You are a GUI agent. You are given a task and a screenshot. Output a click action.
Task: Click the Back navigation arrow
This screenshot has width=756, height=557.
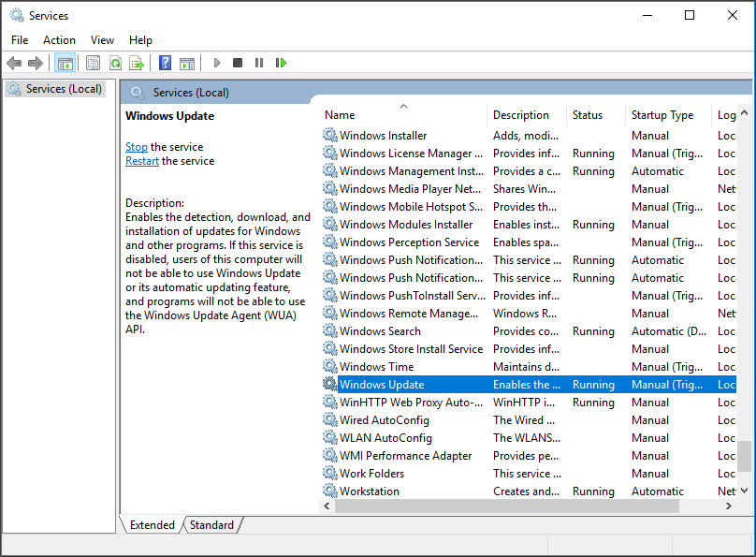click(14, 63)
